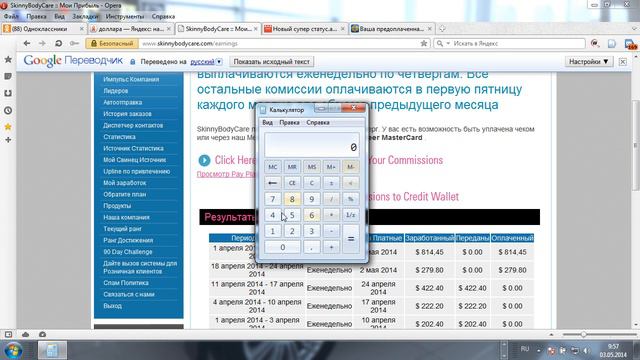Screen dimensions: 640x360
Task: Click the cloud sync icon in status bar
Action: tap(25, 334)
